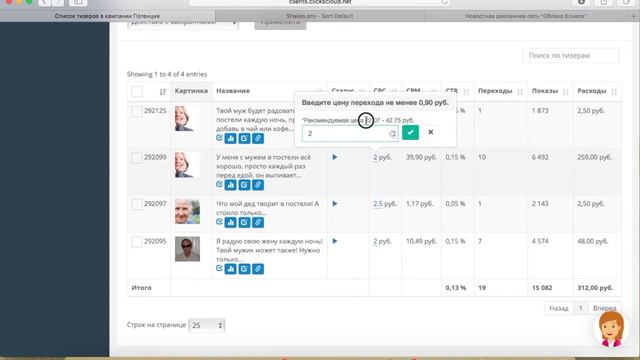Open statistics bar chart icon for teaser 292097
Image resolution: width=640 pixels, height=360 pixels.
pos(231,222)
